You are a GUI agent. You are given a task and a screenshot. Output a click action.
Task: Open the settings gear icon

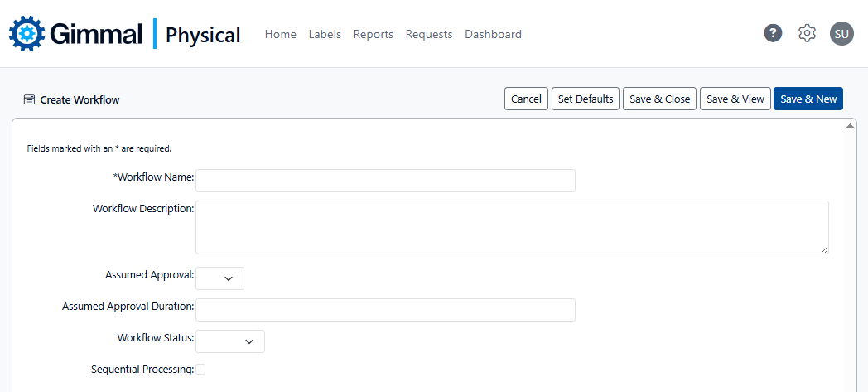coord(807,33)
